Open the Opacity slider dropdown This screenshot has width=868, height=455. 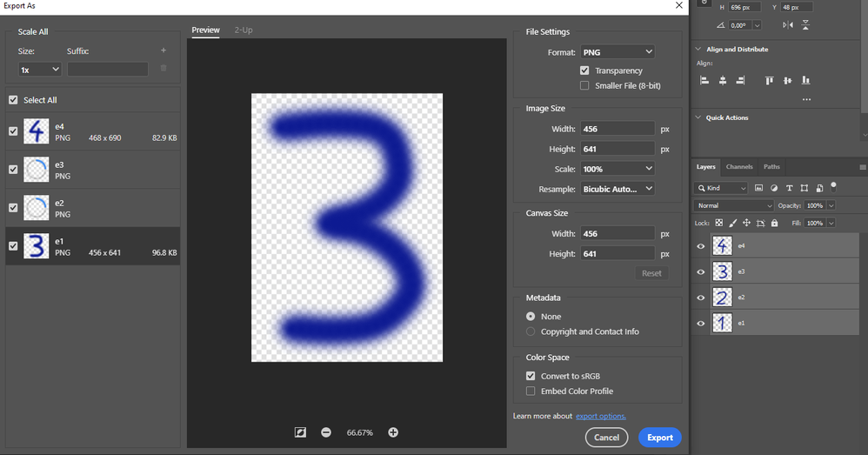[831, 205]
